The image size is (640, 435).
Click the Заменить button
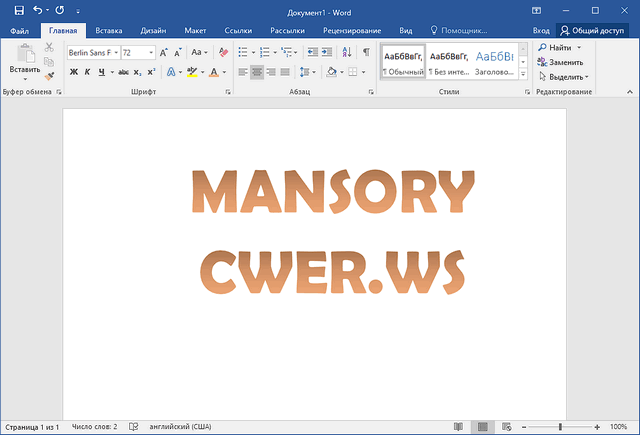tap(565, 62)
